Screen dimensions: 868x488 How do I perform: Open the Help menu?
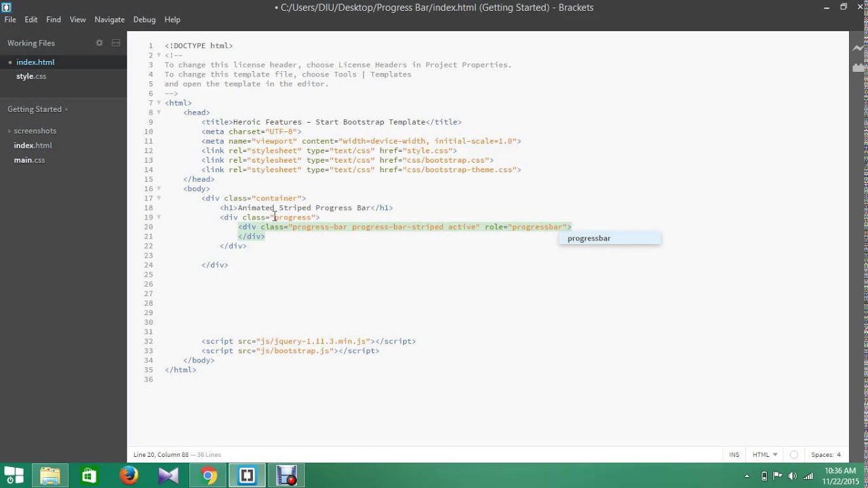(x=172, y=20)
